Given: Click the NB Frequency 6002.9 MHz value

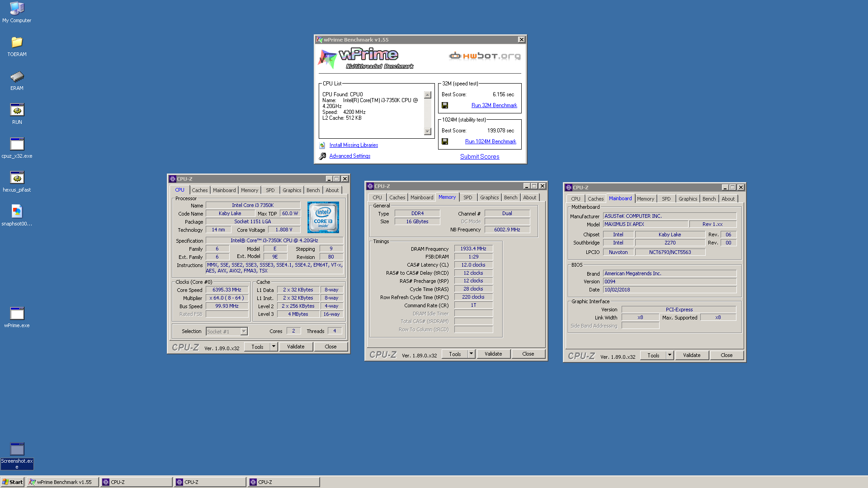Looking at the screenshot, I should pyautogui.click(x=507, y=230).
